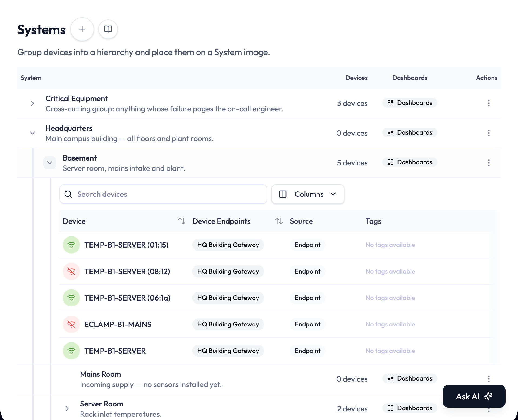518x420 pixels.
Task: Click the Basement system name
Action: tap(79, 158)
